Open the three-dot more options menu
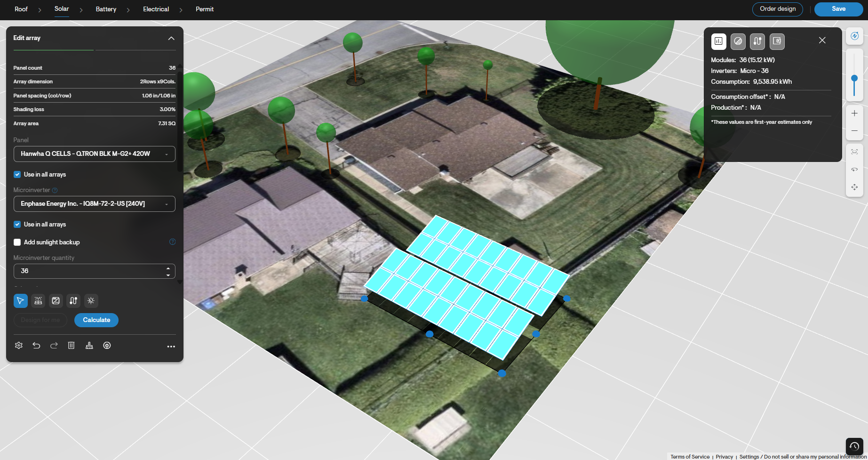The height and width of the screenshot is (460, 868). 171,347
